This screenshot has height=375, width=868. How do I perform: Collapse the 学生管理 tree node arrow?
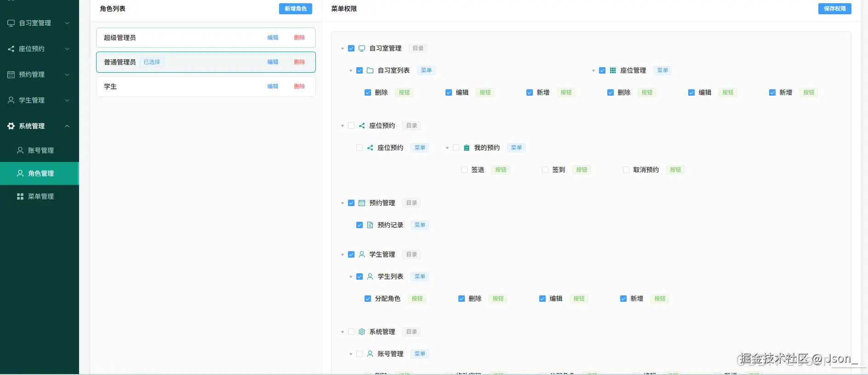[x=343, y=254]
